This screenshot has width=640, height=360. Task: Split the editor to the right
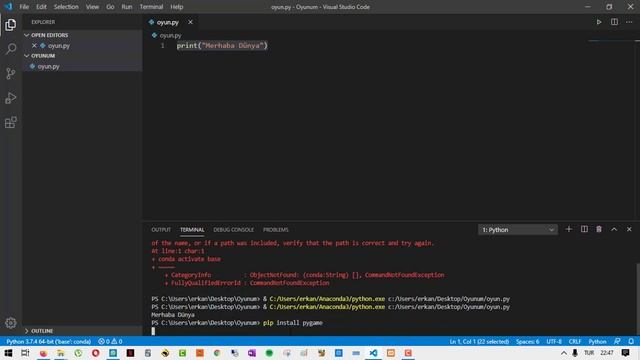(614, 22)
